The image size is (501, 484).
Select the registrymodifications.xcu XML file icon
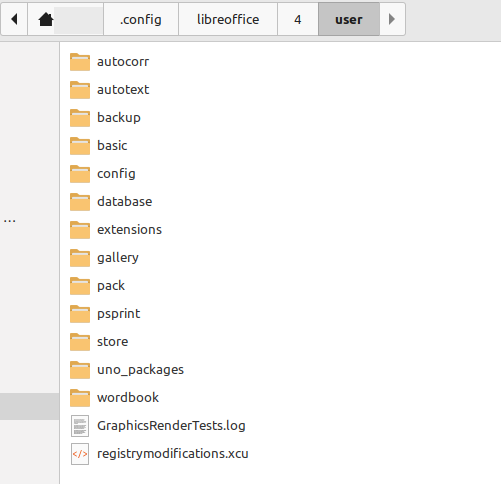click(x=80, y=454)
